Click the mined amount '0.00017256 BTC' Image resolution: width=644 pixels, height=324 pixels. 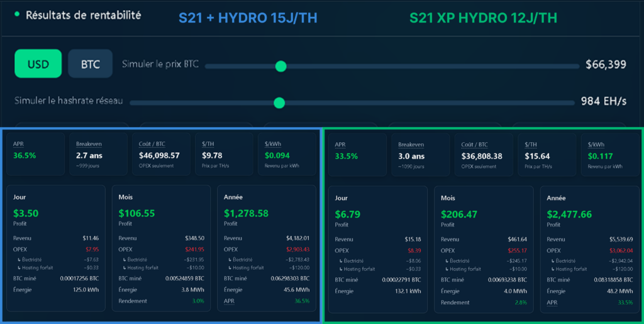pos(79,279)
